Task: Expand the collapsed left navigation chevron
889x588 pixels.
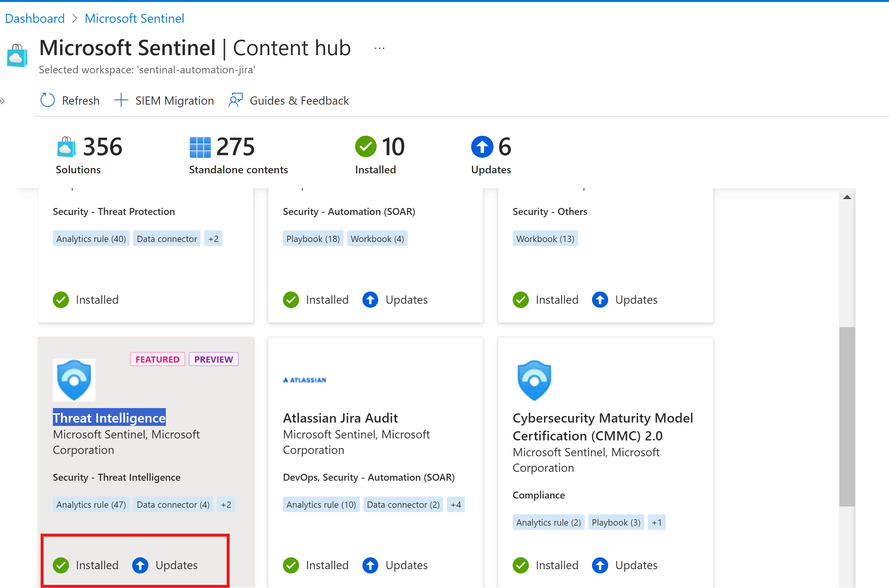Action: (3, 100)
